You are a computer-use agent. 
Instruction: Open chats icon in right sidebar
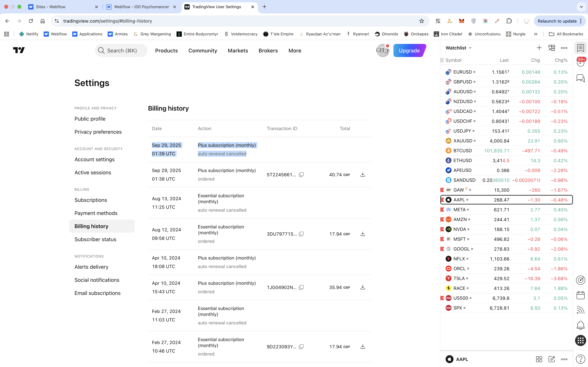tap(580, 78)
